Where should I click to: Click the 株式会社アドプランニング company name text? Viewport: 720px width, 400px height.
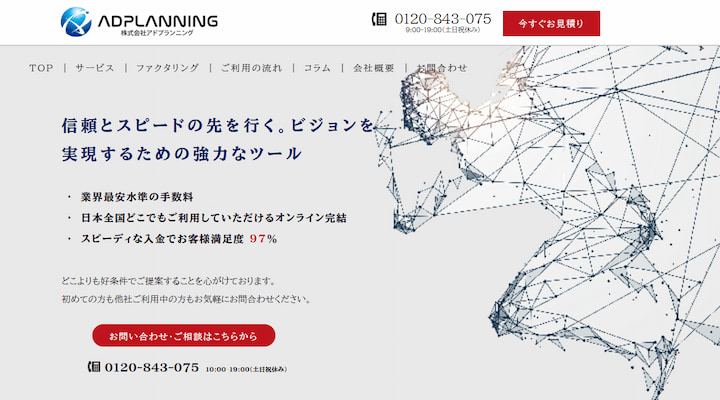tap(157, 33)
